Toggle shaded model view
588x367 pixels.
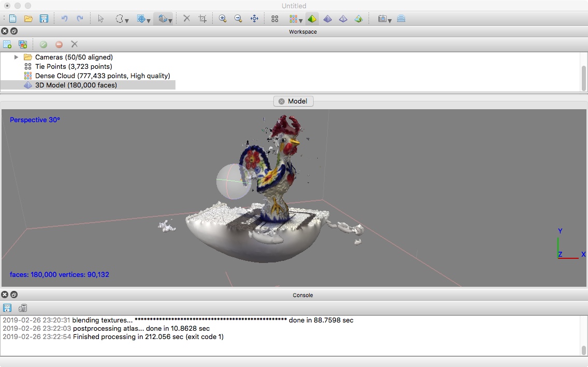(x=312, y=19)
